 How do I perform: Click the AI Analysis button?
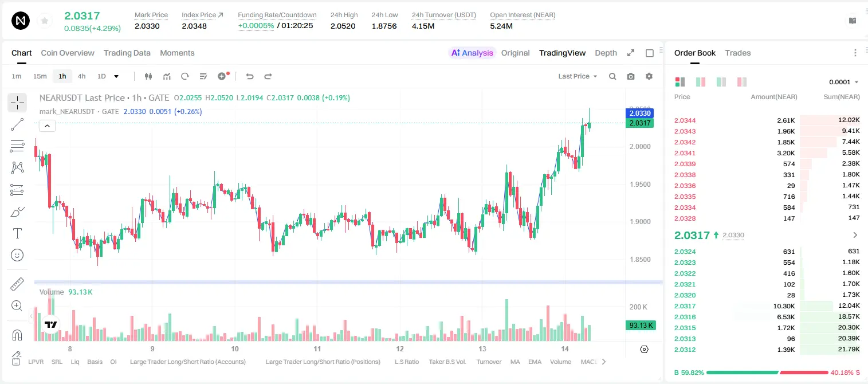point(472,53)
